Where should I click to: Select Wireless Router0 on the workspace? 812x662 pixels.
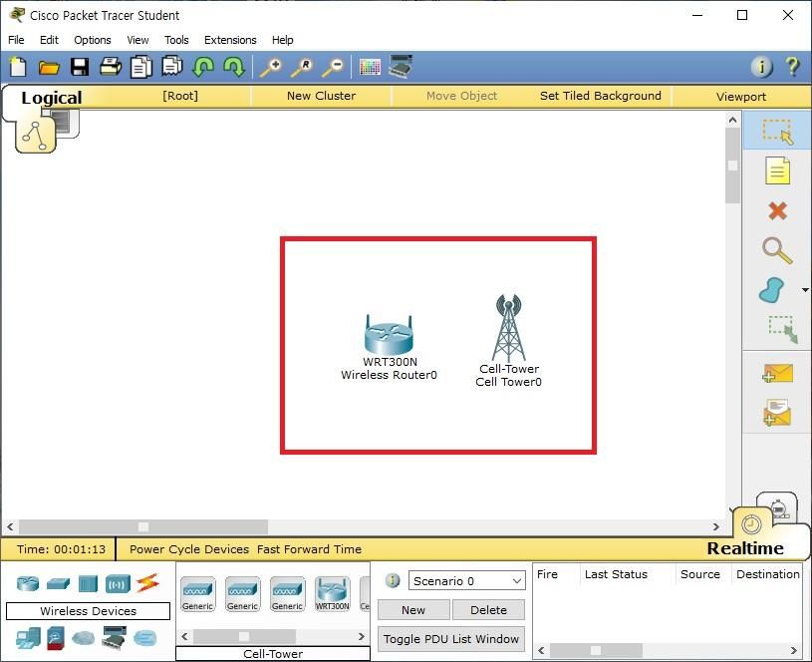[389, 337]
